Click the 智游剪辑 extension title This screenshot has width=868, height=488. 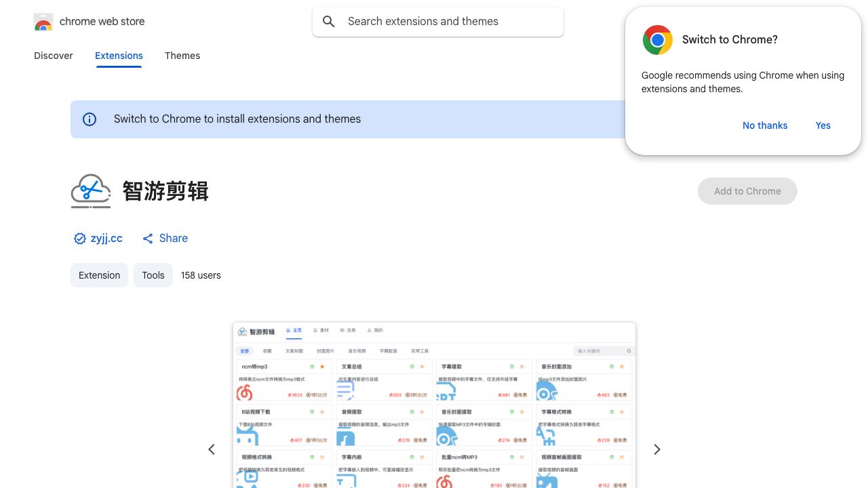point(165,191)
